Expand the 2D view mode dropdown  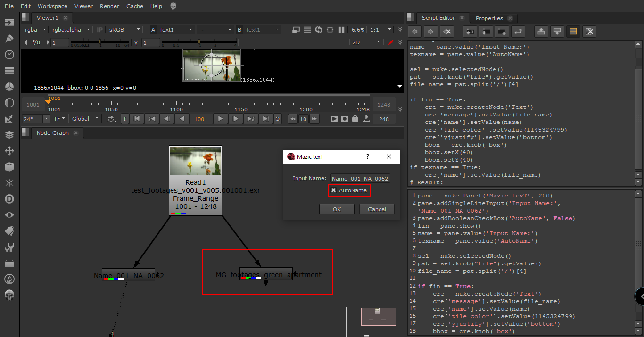[x=365, y=42]
